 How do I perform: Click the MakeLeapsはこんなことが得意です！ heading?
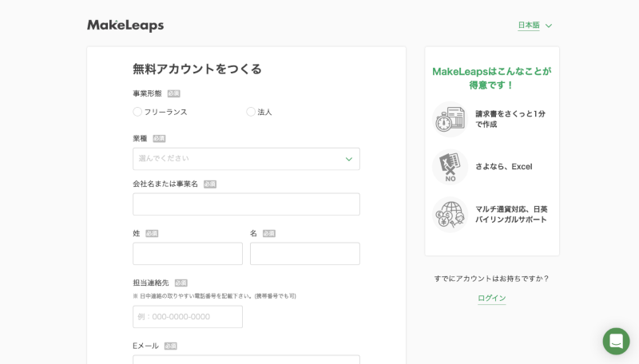point(492,78)
